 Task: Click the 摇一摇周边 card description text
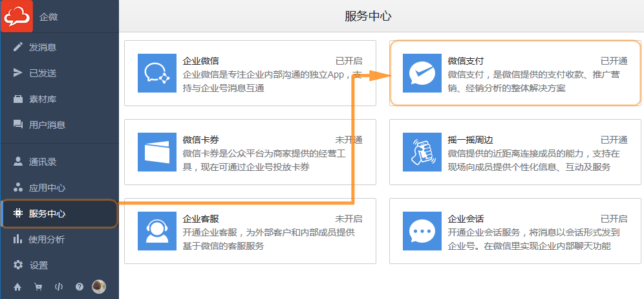coord(533,161)
